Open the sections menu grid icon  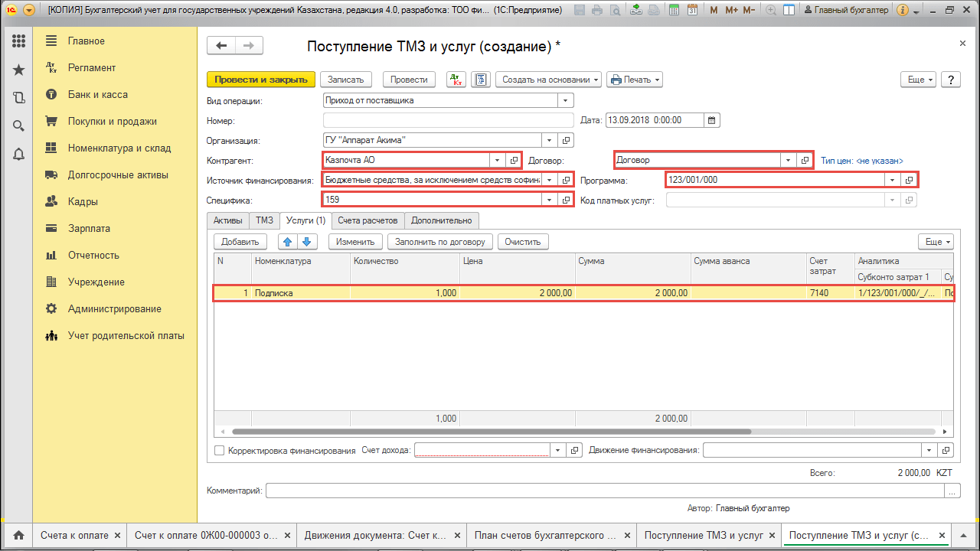(18, 41)
